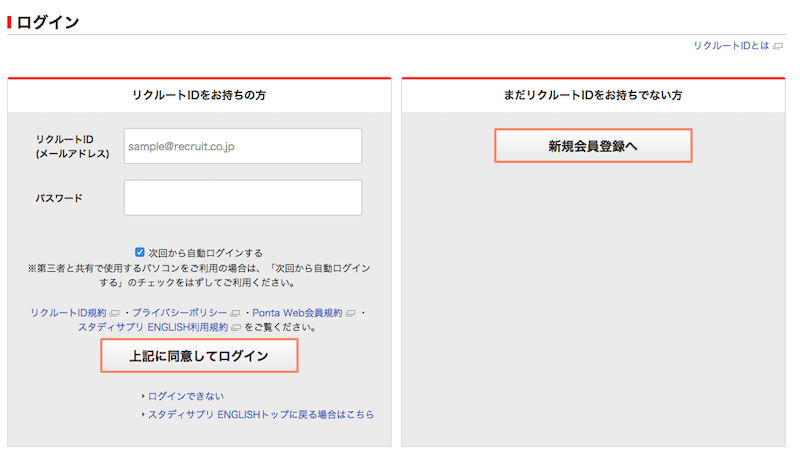Click 上記に同意してログイン button
This screenshot has height=466, width=800.
pos(199,356)
